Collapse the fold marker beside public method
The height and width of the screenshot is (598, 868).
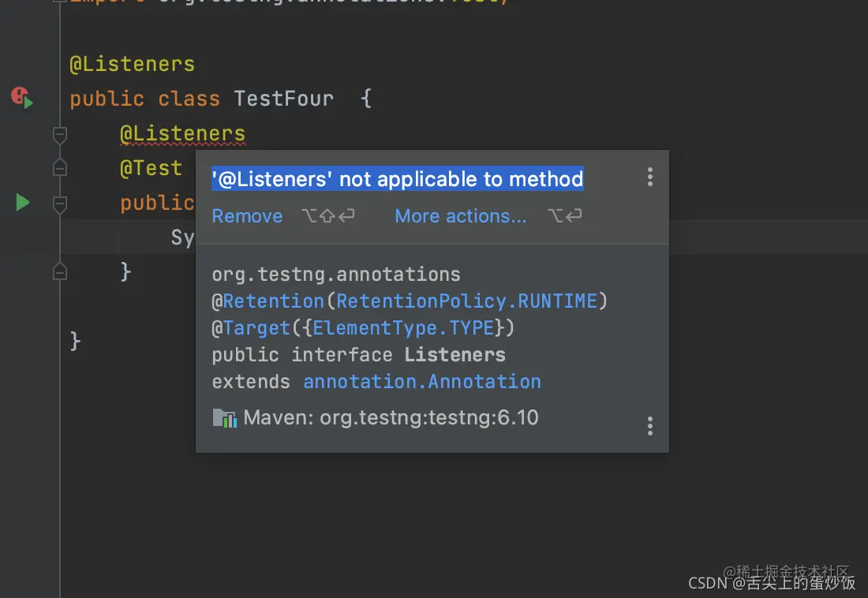[60, 204]
